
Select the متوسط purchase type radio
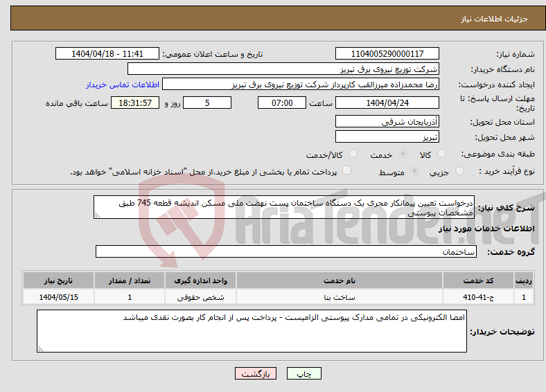click(415, 170)
